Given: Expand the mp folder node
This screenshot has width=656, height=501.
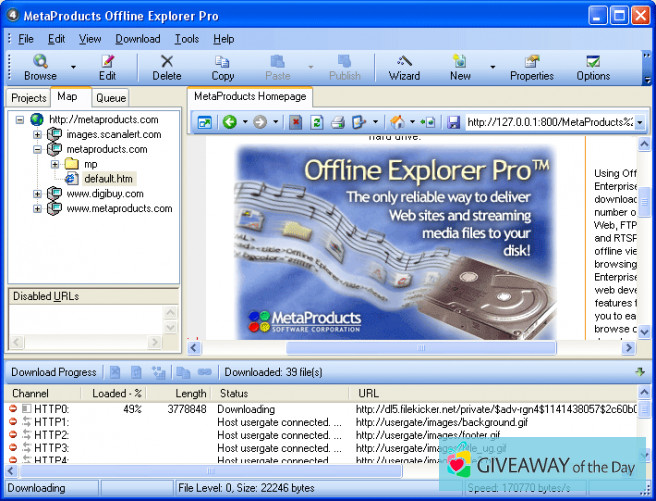Looking at the screenshot, I should [x=55, y=164].
